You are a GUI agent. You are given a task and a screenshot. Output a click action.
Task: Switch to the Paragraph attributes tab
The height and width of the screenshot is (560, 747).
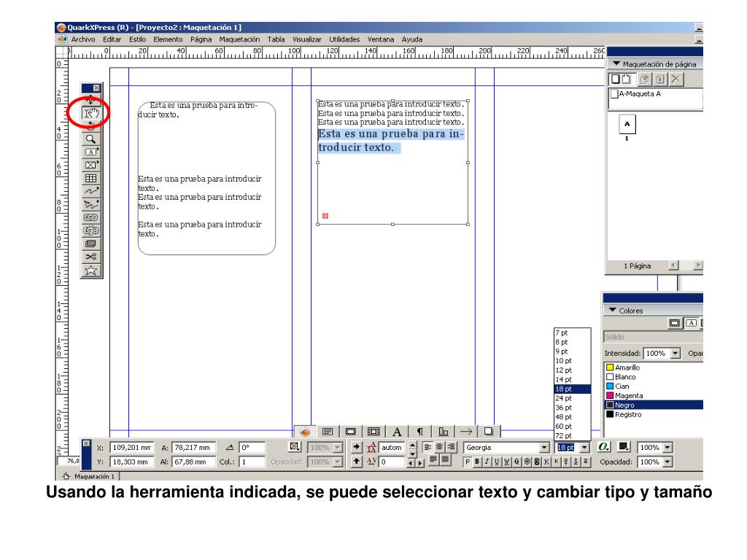pos(419,432)
